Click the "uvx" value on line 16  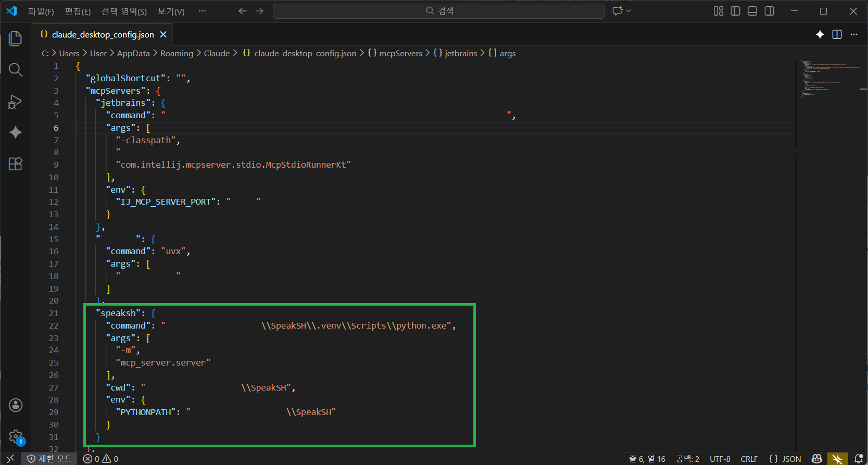pos(173,251)
